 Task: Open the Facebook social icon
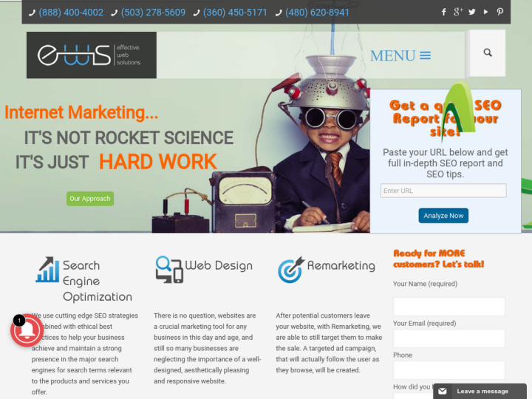(x=443, y=12)
